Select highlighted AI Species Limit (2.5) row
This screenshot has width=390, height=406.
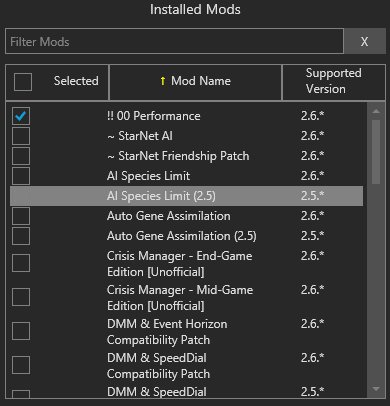point(187,196)
